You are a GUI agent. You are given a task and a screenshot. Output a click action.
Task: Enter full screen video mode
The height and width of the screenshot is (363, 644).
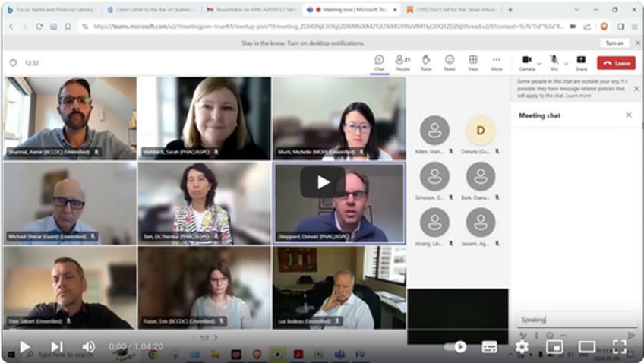(620, 347)
